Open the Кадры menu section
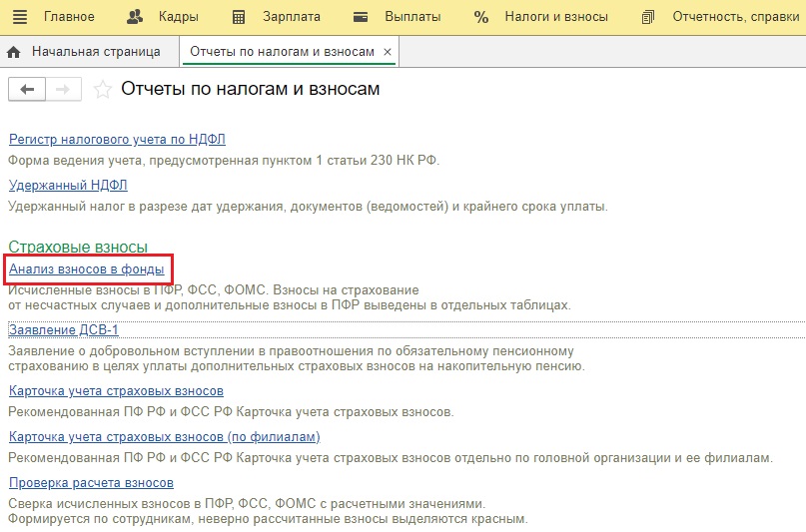 [179, 17]
